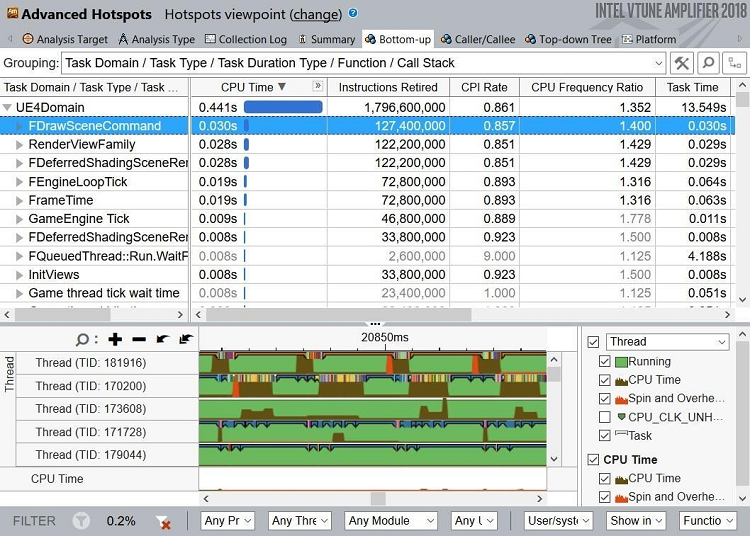Enable the CPU_CLK_UNH checkbox
Image resolution: width=750 pixels, height=536 pixels.
pos(605,417)
